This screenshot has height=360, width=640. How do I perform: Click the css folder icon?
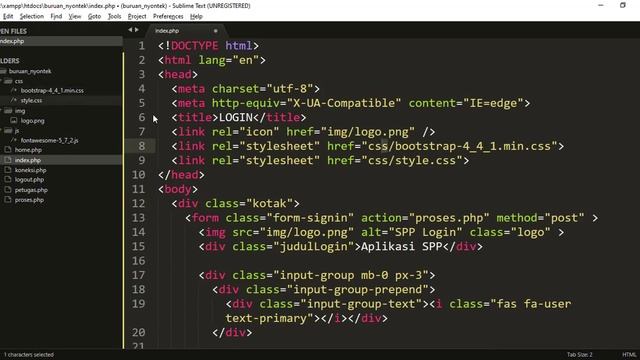click(x=8, y=81)
